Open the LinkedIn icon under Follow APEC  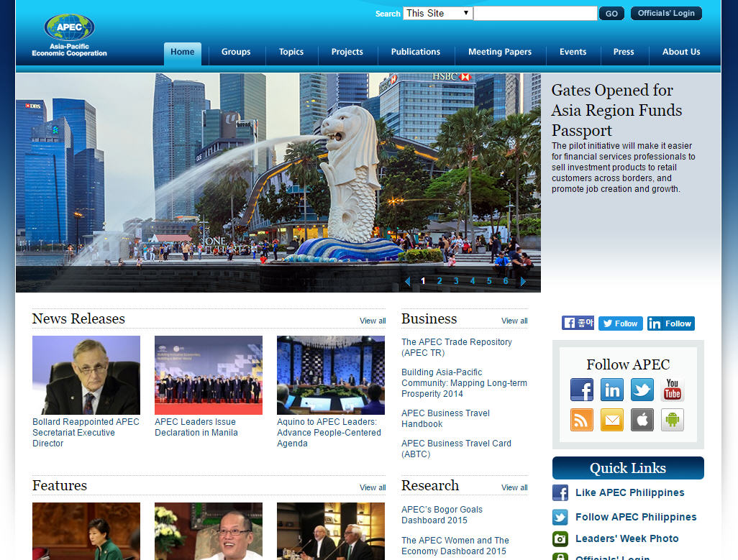[x=612, y=390]
